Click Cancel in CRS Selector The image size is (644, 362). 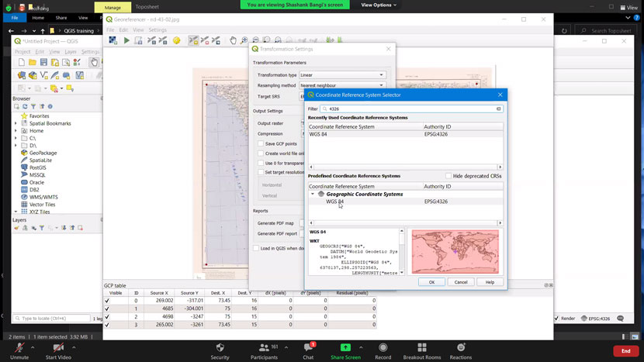460,282
